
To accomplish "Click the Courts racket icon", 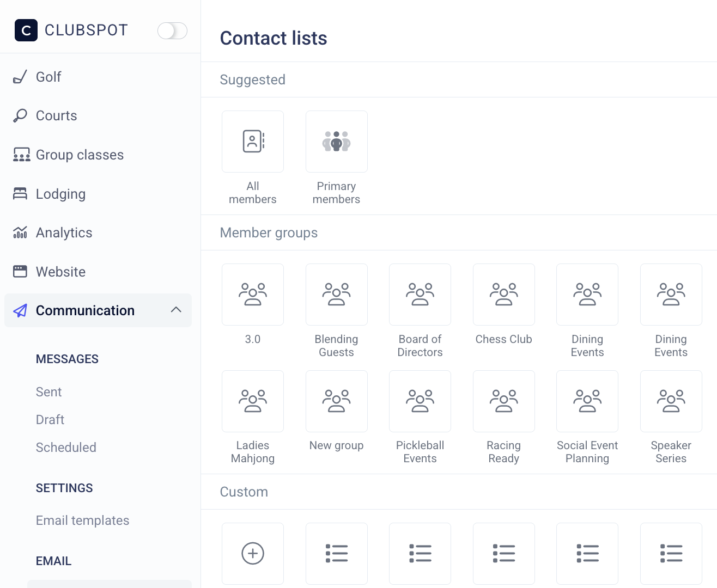I will tap(20, 116).
